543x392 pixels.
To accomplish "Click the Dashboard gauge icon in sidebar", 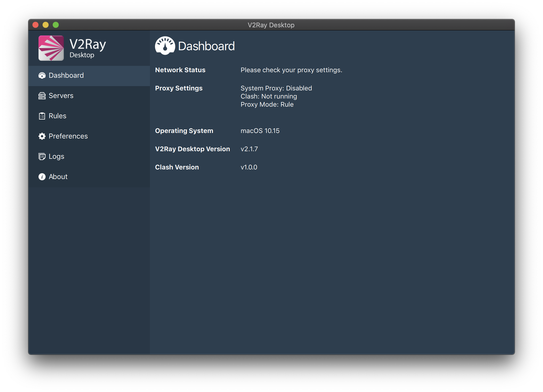I will coord(42,75).
